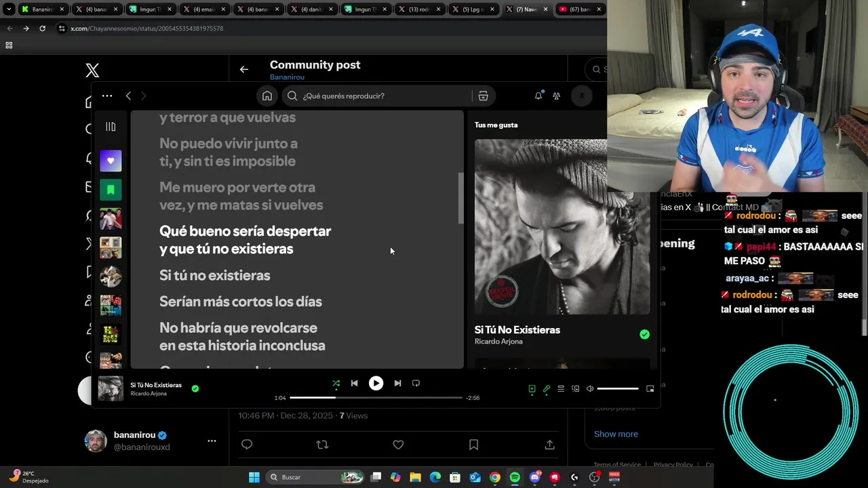Open Bananirou community link under header
This screenshot has width=868, height=488.
tap(287, 77)
